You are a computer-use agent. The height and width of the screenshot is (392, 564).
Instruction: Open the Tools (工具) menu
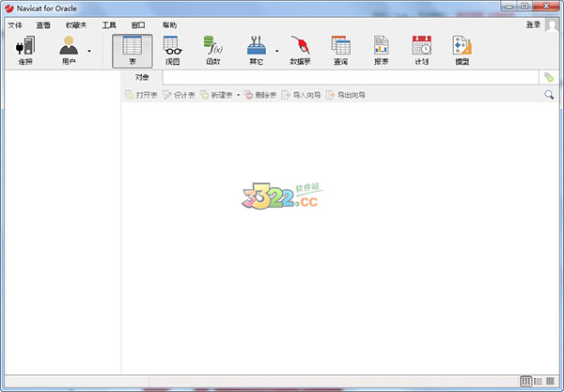(x=109, y=25)
